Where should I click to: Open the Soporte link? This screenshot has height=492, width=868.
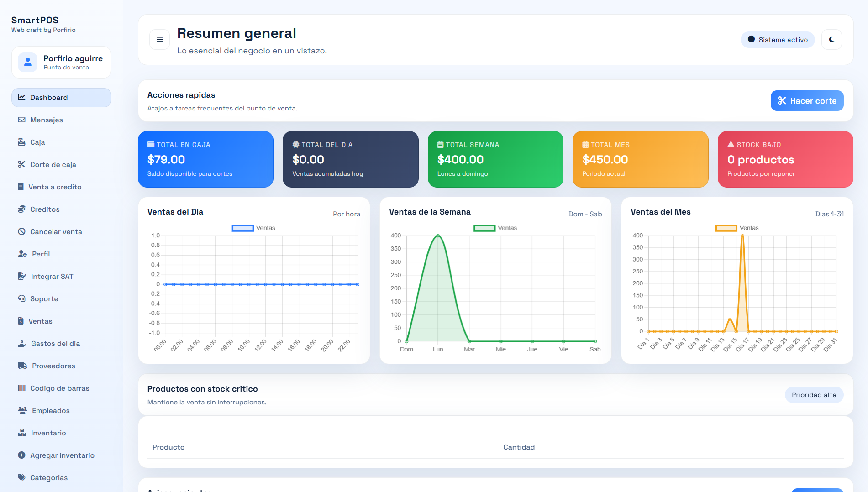61,299
